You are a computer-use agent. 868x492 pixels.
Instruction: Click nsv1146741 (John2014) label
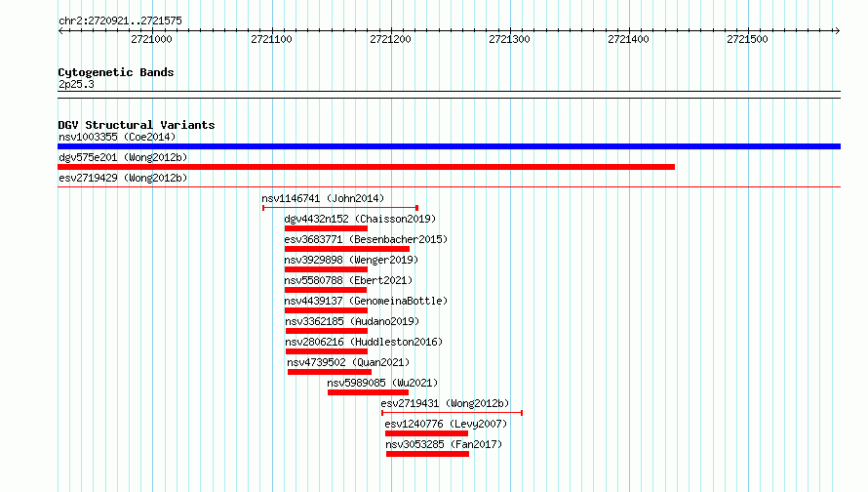323,198
